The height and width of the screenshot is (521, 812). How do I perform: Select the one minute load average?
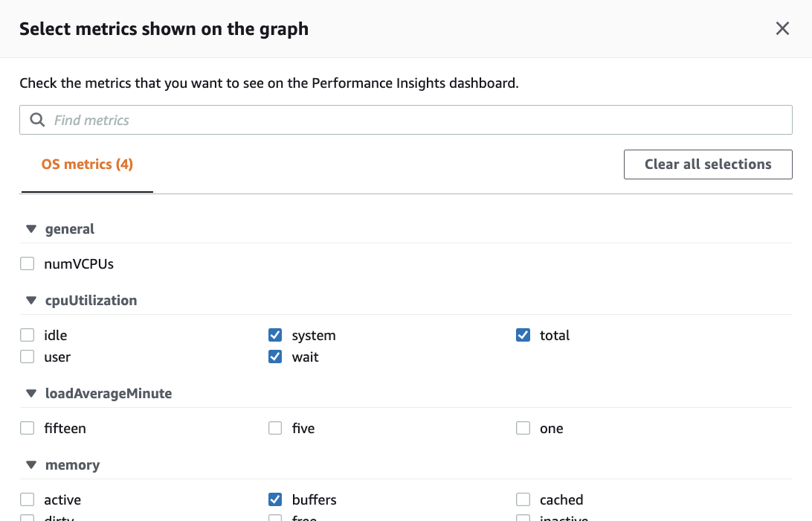point(523,428)
